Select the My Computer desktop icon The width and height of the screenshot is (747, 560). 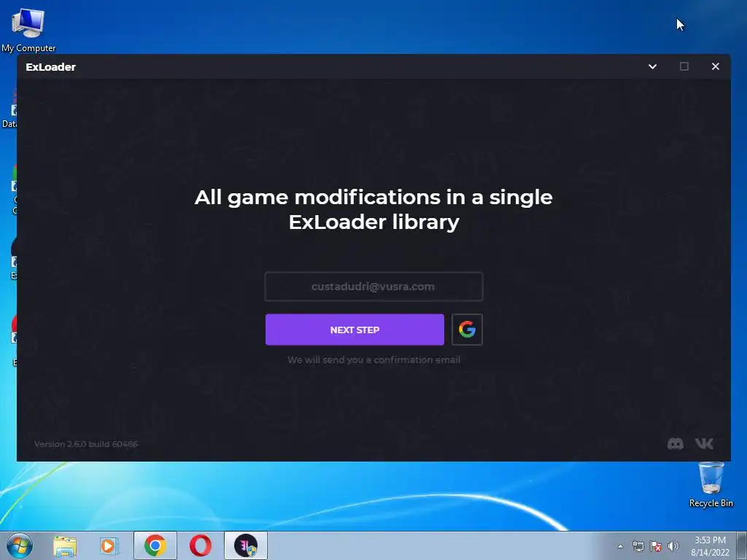(28, 30)
